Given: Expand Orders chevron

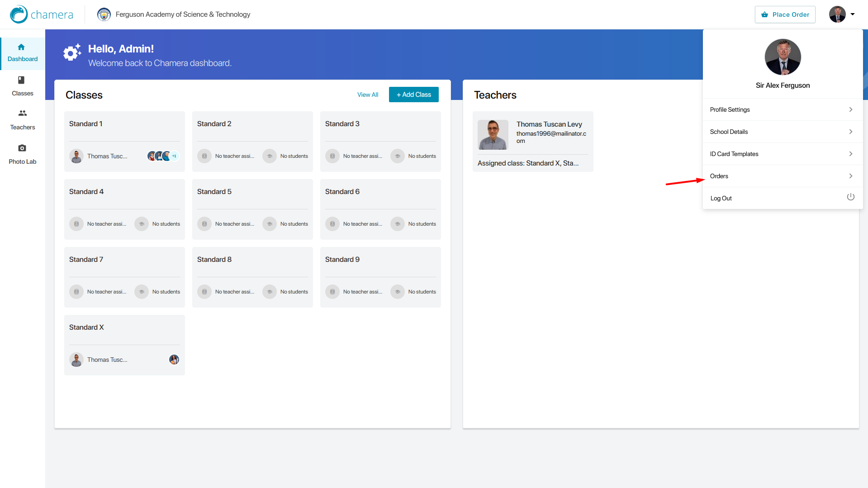Looking at the screenshot, I should coord(851,176).
